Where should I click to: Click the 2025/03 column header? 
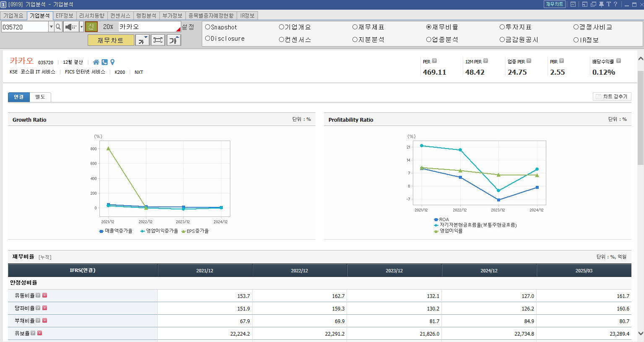584,271
